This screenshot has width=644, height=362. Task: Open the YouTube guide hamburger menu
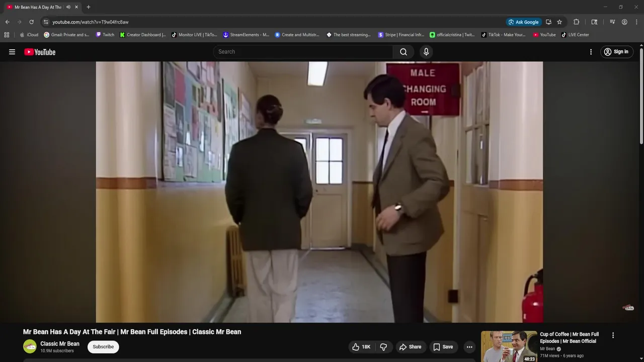click(x=12, y=52)
